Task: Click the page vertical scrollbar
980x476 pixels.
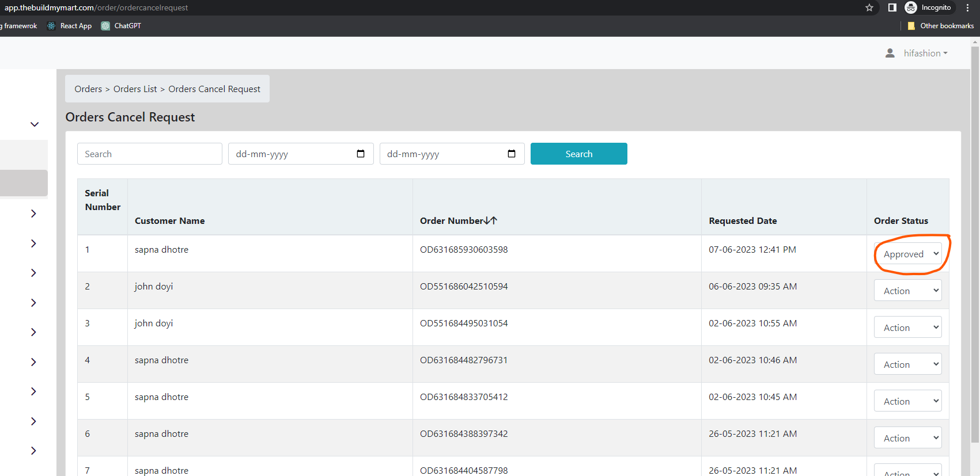Action: pyautogui.click(x=975, y=245)
